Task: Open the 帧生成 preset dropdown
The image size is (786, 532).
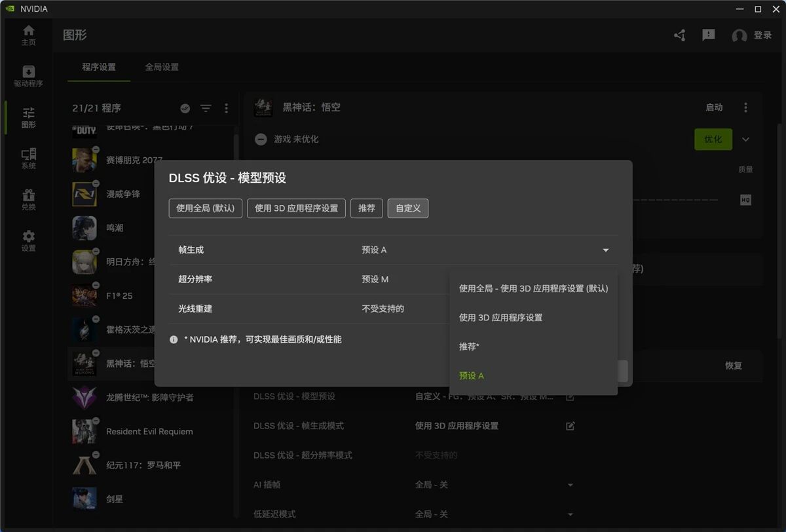Action: coord(485,250)
